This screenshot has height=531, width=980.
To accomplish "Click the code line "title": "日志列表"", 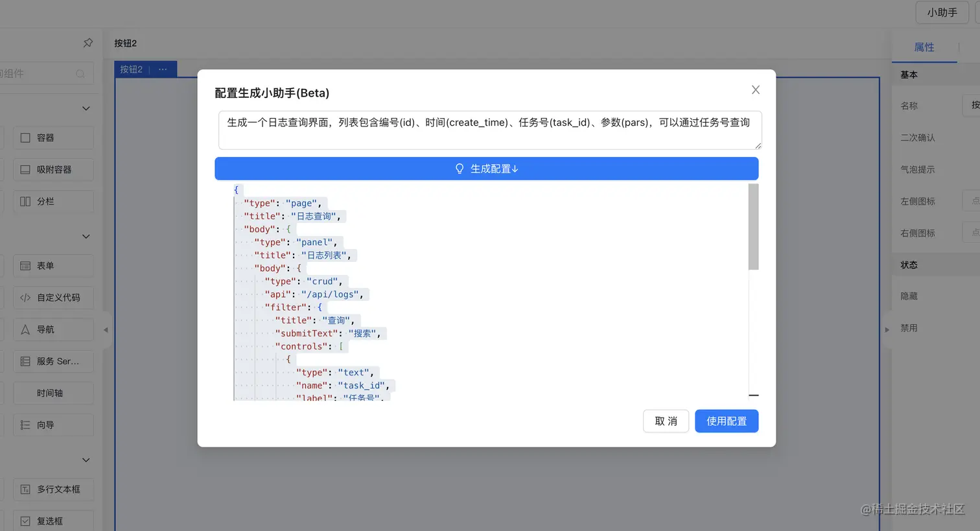I will 303,255.
